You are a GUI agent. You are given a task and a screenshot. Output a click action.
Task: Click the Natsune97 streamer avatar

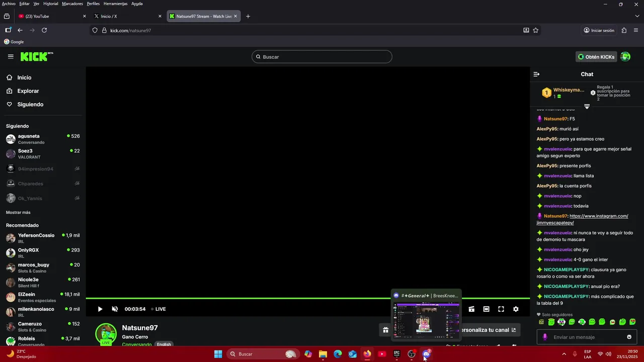[106, 334]
